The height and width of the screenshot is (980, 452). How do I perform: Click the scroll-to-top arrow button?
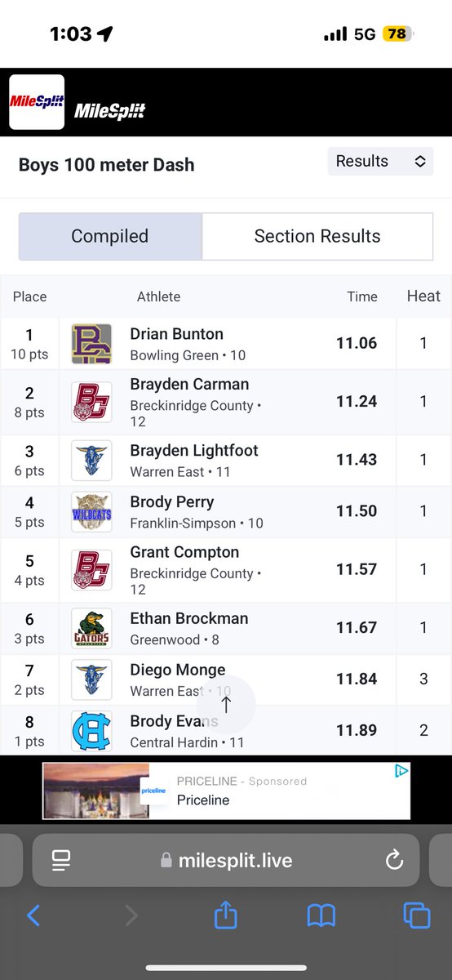226,705
